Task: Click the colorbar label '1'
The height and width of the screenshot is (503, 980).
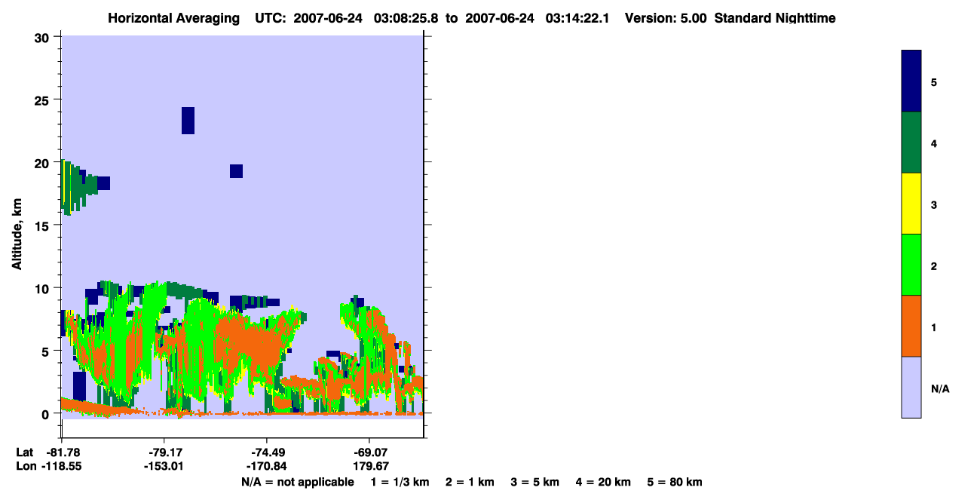Action: 934,327
